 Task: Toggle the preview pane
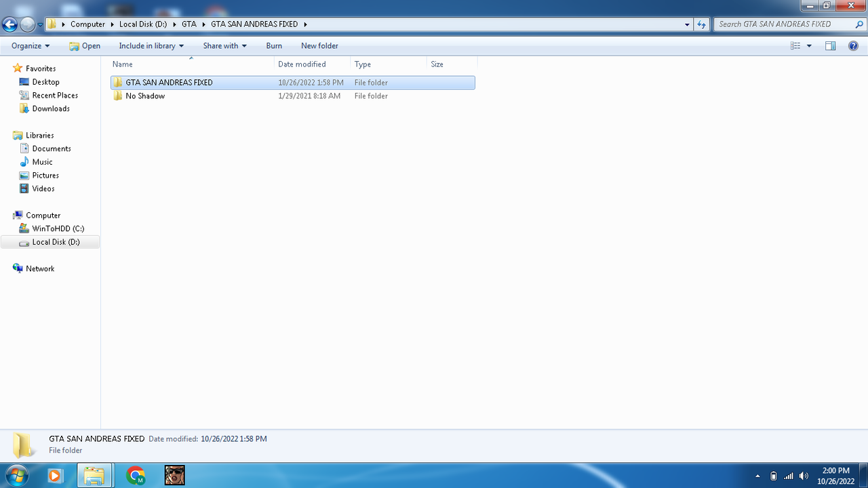(831, 46)
